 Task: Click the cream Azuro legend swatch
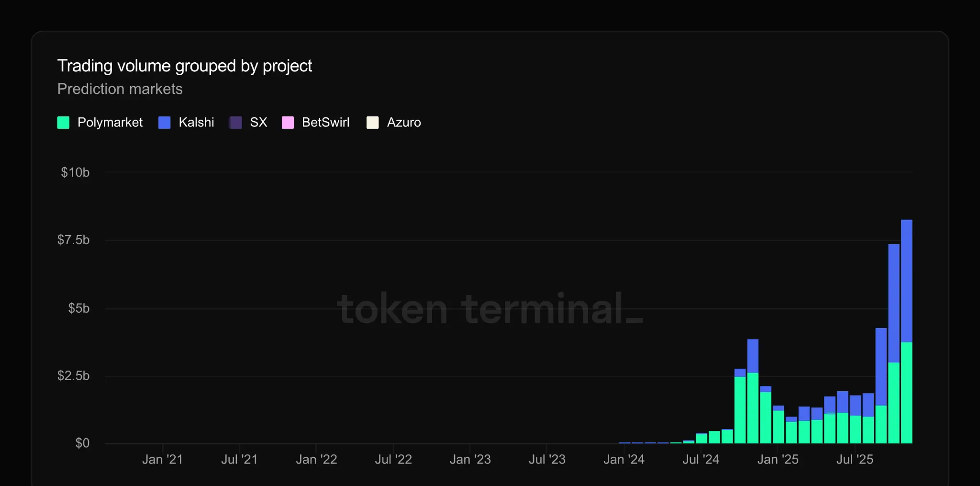coord(372,123)
